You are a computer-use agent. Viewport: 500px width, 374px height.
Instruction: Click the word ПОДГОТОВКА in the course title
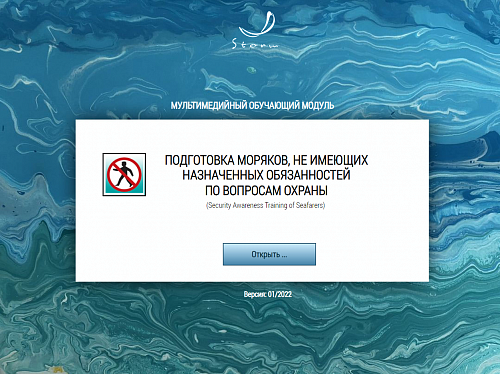(200, 160)
